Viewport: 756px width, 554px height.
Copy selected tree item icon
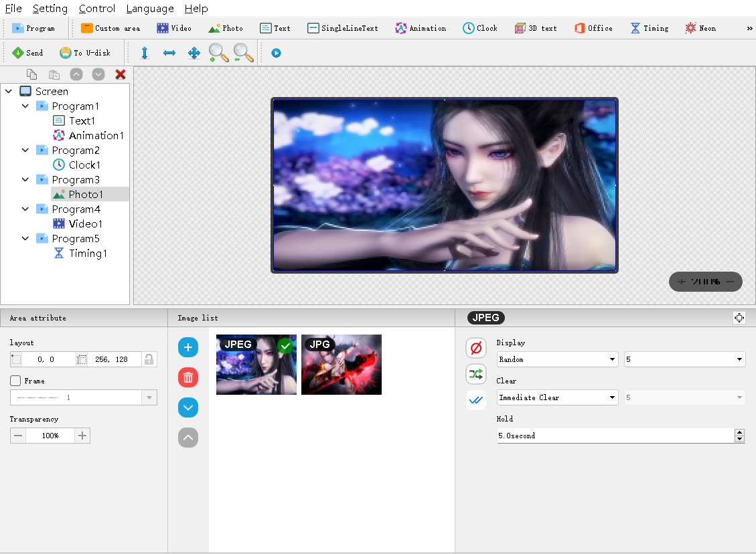tap(32, 74)
